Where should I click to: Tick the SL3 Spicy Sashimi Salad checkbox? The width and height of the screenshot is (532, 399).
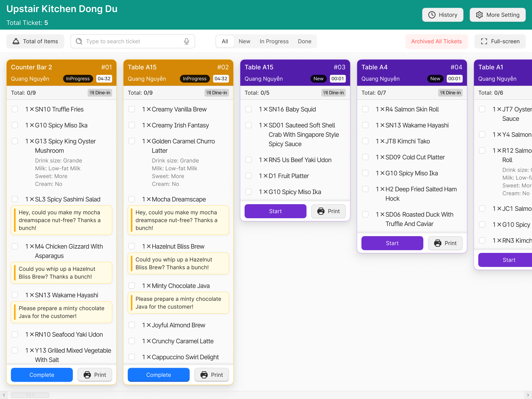point(15,199)
